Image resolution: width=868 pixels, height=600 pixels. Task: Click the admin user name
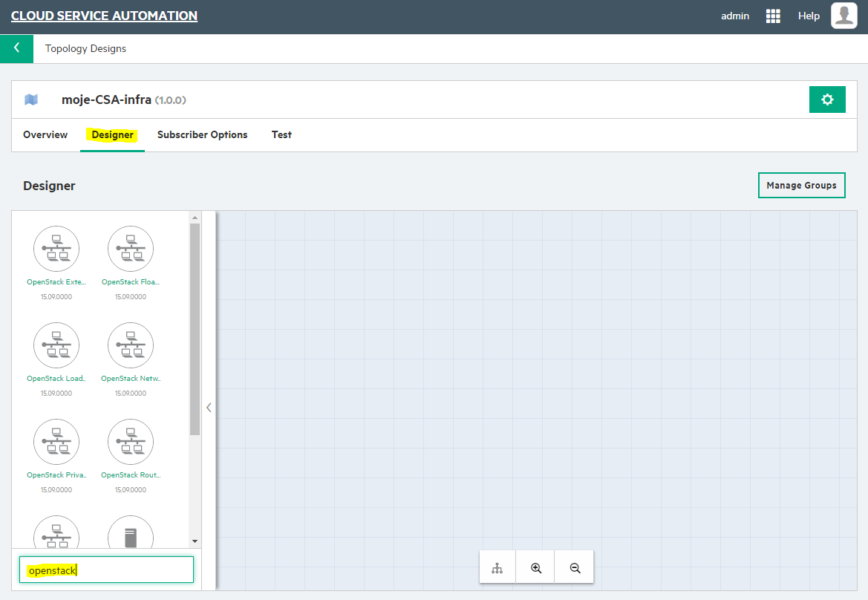coord(735,16)
